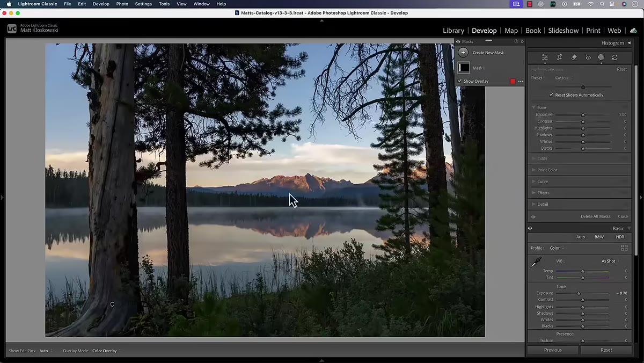Click the mask Reset button near Preset
644x363 pixels.
click(621, 69)
